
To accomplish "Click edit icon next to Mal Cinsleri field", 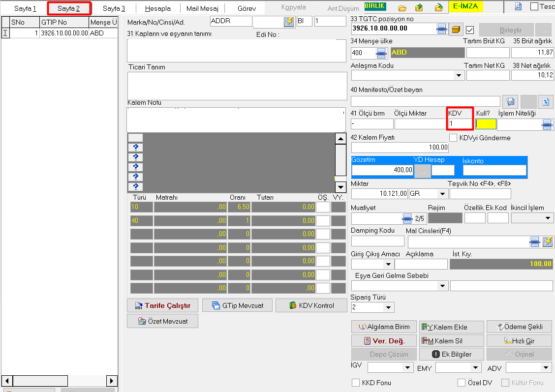I will click(x=548, y=241).
